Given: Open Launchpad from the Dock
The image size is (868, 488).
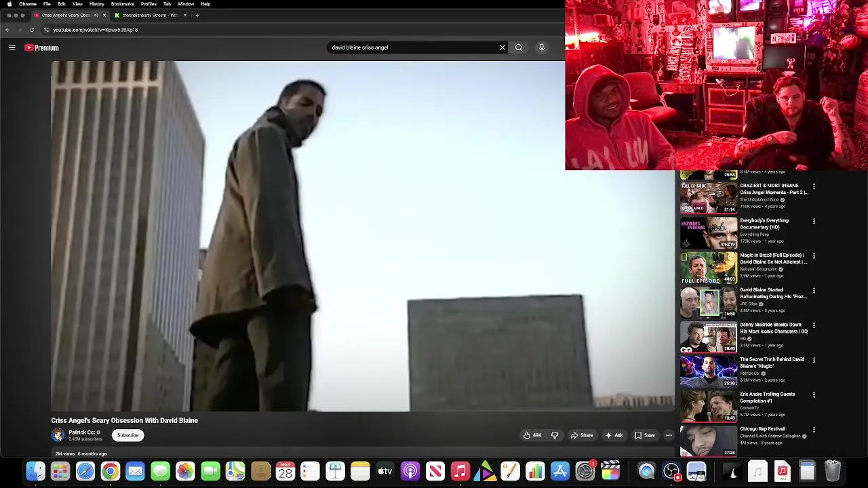Looking at the screenshot, I should point(60,471).
